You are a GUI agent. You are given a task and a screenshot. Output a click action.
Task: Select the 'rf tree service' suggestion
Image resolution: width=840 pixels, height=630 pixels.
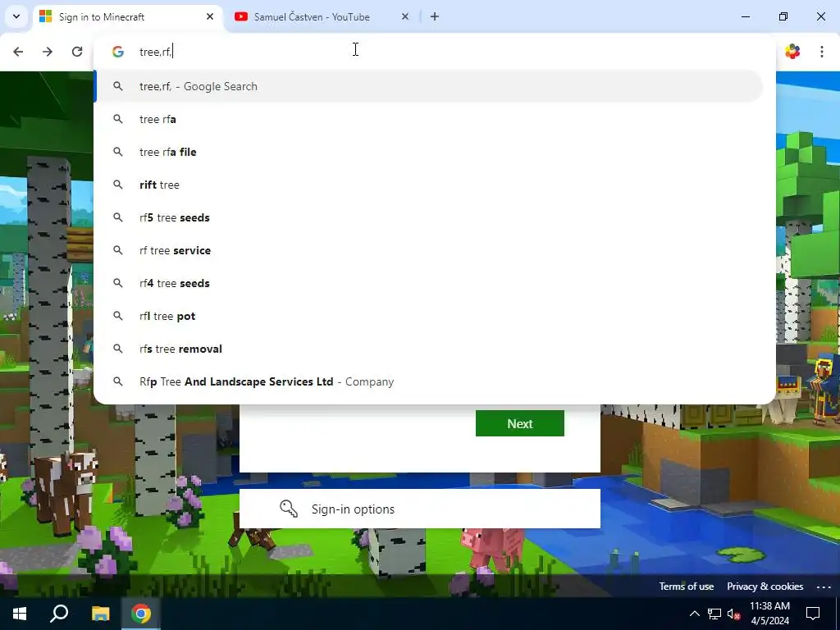point(428,250)
